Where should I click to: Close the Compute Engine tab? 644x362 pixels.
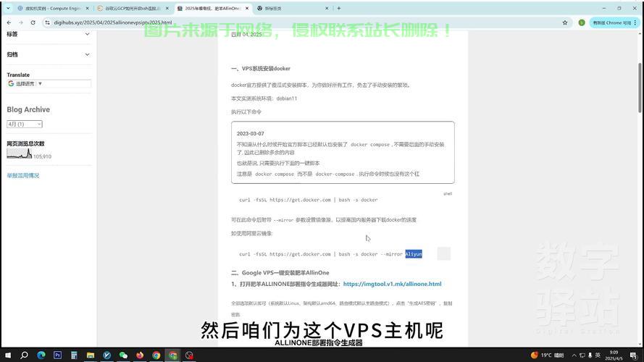[x=88, y=8]
